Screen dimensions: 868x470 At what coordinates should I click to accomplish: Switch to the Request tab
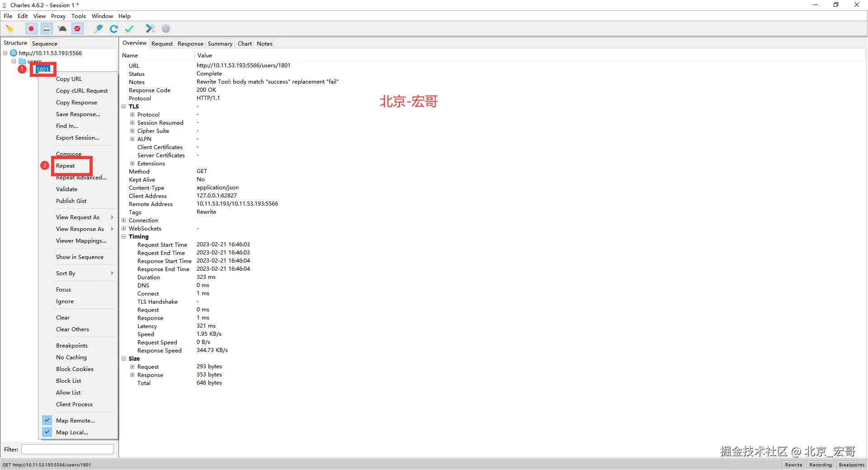pyautogui.click(x=162, y=44)
